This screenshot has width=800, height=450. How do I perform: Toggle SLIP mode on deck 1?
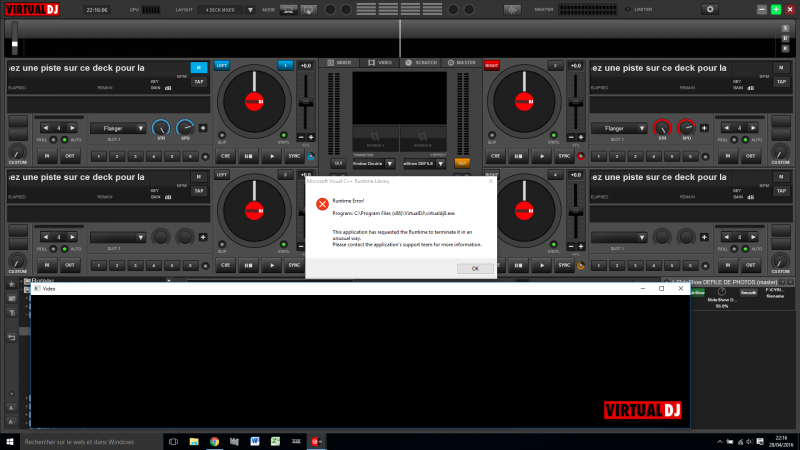[x=222, y=135]
